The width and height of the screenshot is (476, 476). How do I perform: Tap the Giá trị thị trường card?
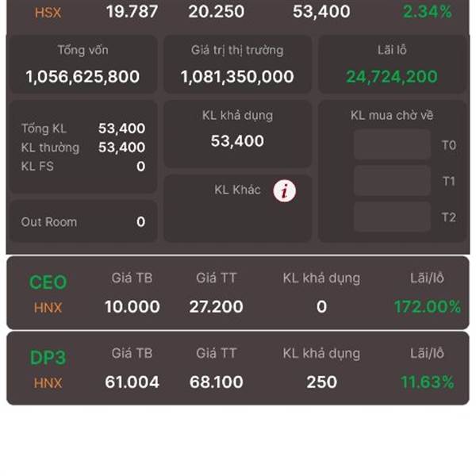238,64
